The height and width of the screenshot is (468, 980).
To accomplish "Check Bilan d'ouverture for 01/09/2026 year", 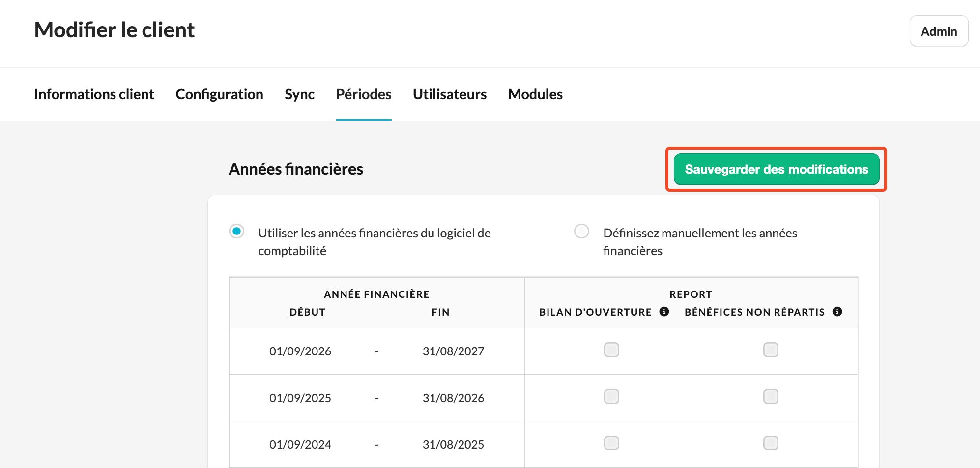I will (x=611, y=350).
